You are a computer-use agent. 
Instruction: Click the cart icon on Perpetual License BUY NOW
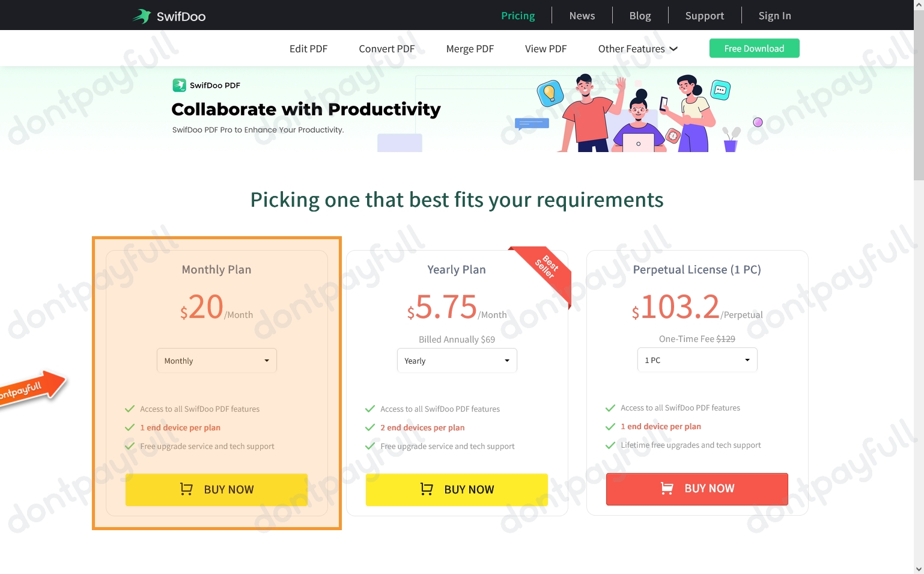coord(667,489)
